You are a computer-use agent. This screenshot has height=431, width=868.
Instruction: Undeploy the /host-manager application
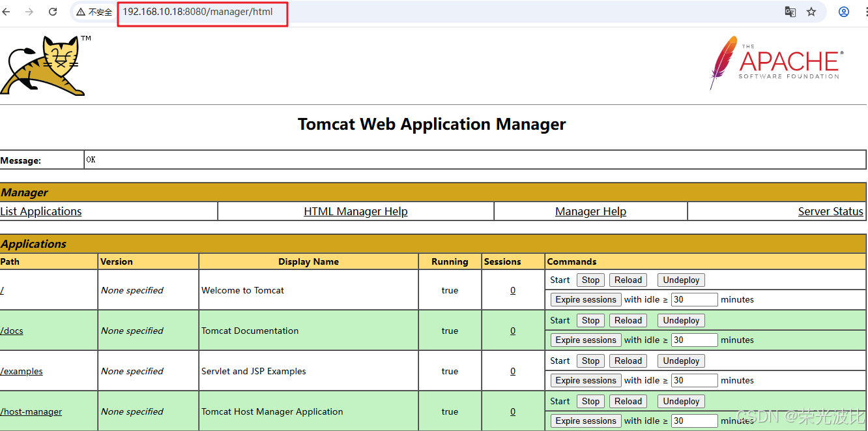tap(681, 401)
